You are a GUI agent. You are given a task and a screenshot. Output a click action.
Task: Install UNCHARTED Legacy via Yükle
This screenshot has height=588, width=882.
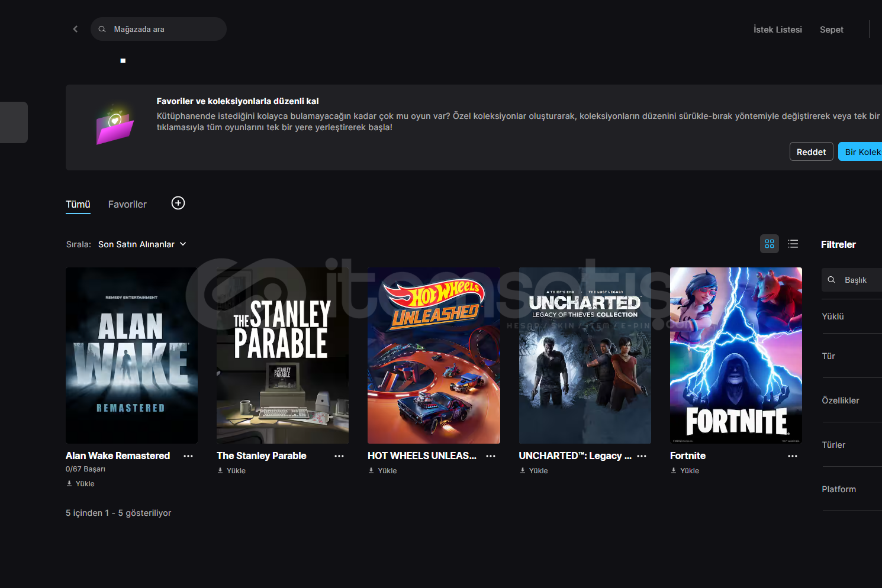(x=534, y=471)
